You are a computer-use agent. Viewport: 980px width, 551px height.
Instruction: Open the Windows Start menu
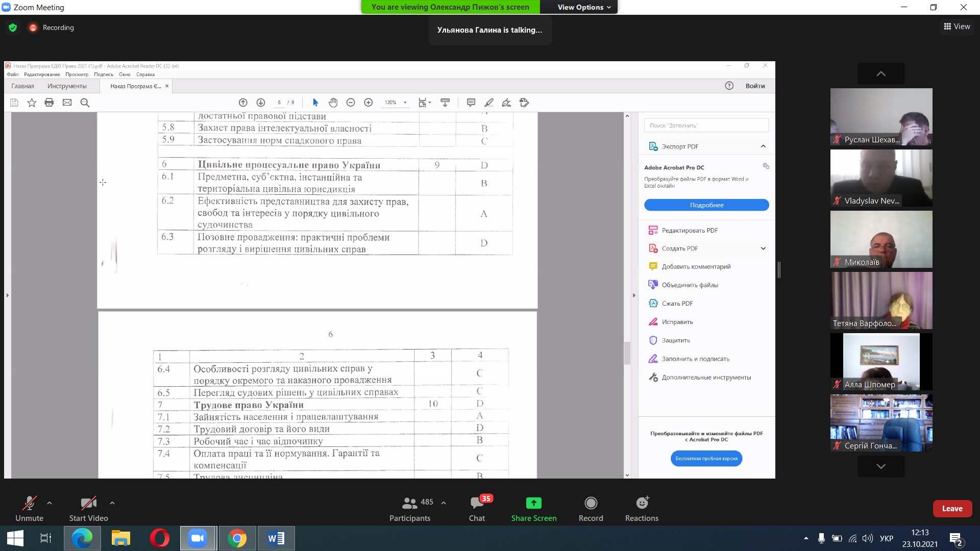point(15,538)
